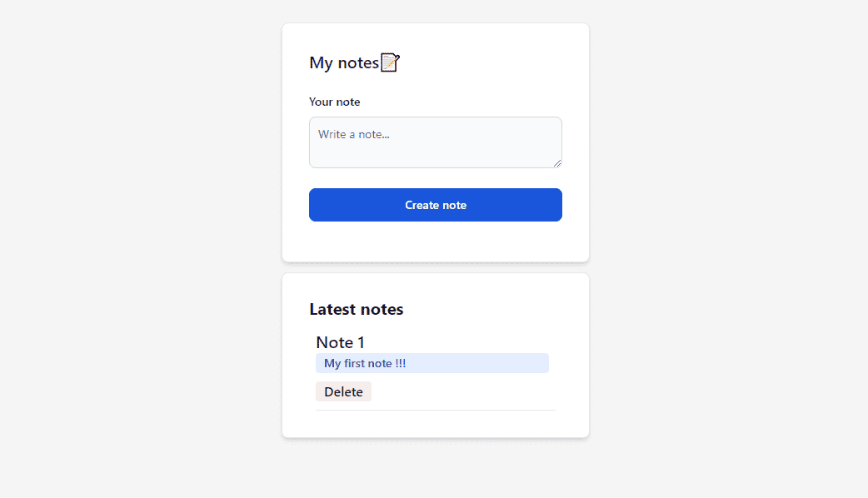
Task: Click the digit 1 in Note 1
Action: coord(361,342)
